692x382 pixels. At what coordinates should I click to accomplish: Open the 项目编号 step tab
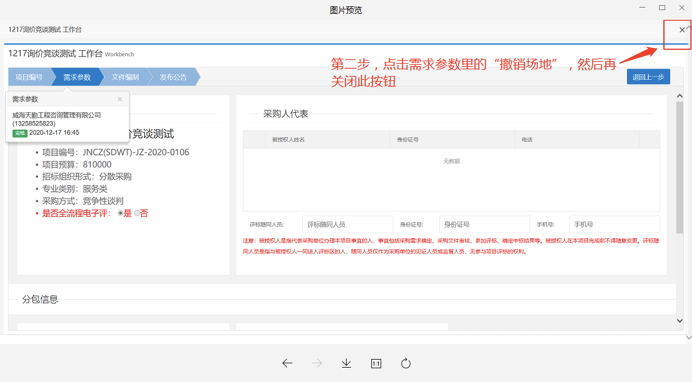click(x=29, y=77)
